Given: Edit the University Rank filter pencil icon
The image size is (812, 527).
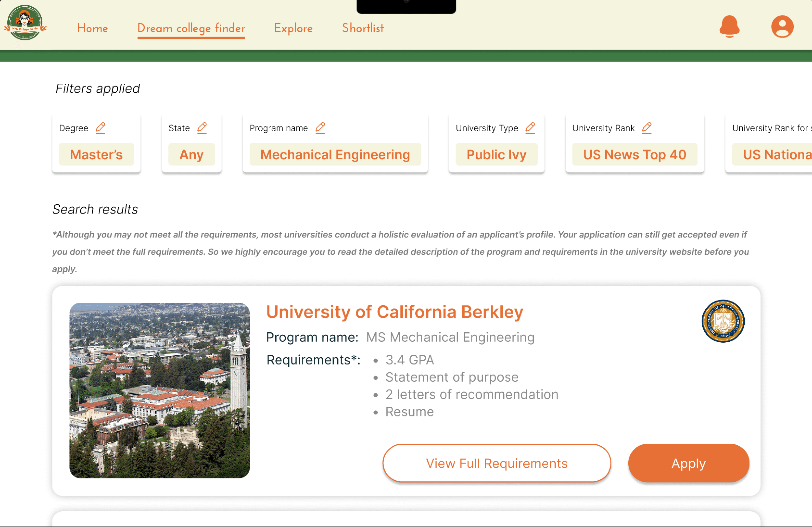Looking at the screenshot, I should (x=647, y=128).
